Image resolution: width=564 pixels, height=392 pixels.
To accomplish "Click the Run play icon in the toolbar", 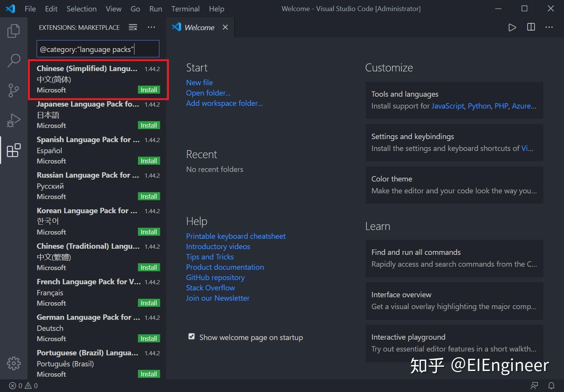I will (512, 27).
